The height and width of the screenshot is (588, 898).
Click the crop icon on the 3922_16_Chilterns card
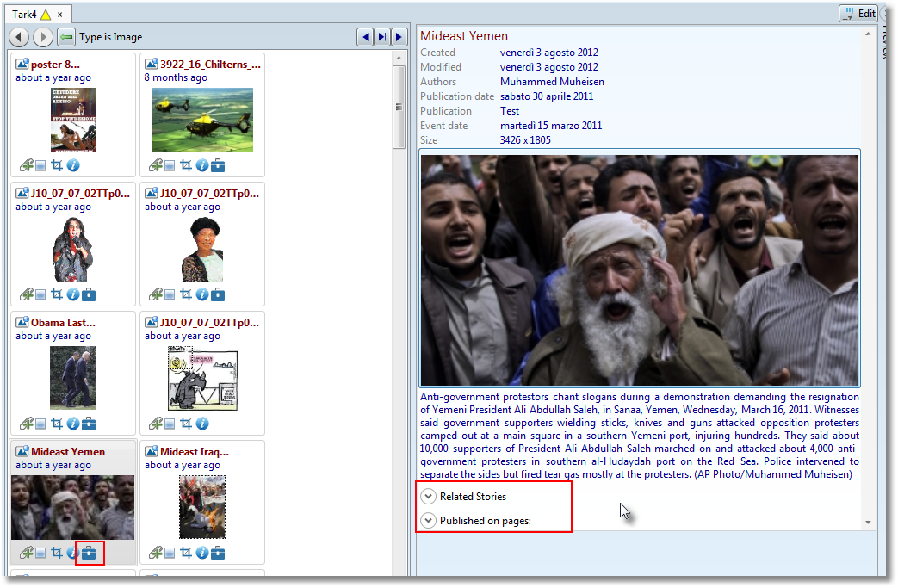point(186,165)
